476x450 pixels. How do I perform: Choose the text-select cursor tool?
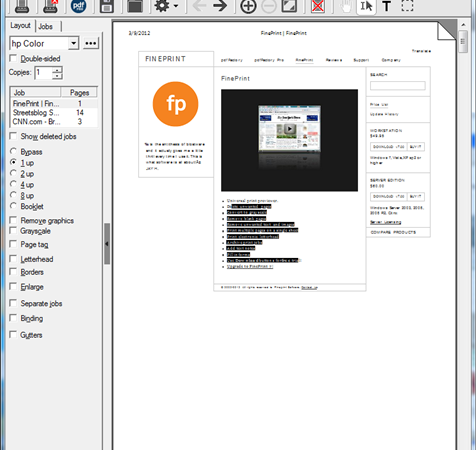click(366, 6)
